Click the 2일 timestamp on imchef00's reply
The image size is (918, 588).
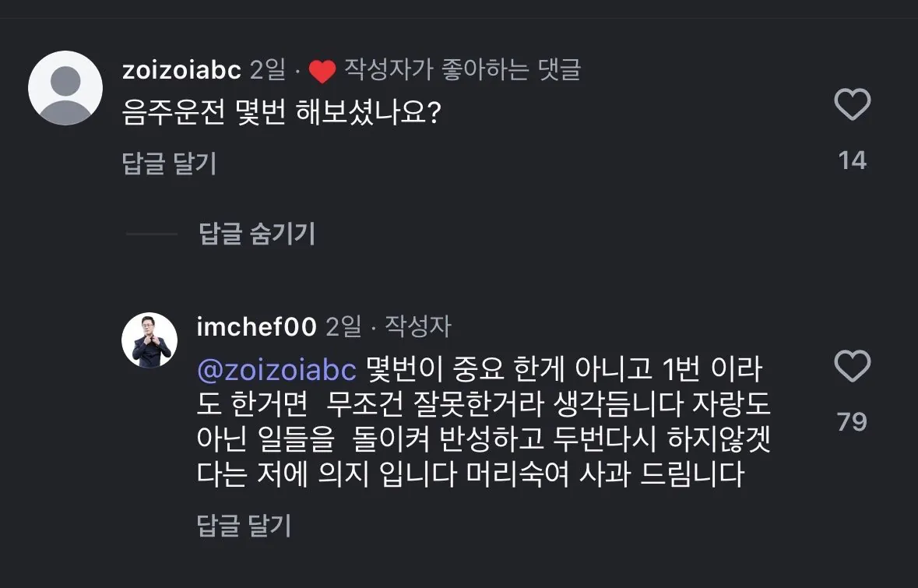click(343, 327)
